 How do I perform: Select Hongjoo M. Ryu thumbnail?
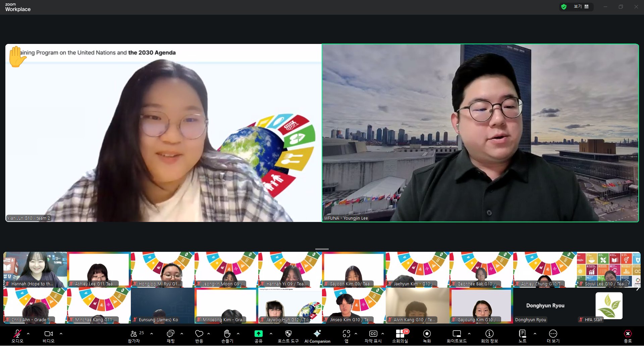163,270
